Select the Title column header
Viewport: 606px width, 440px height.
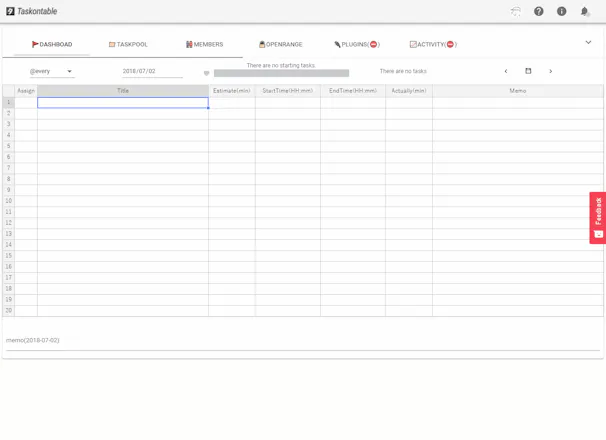(123, 90)
